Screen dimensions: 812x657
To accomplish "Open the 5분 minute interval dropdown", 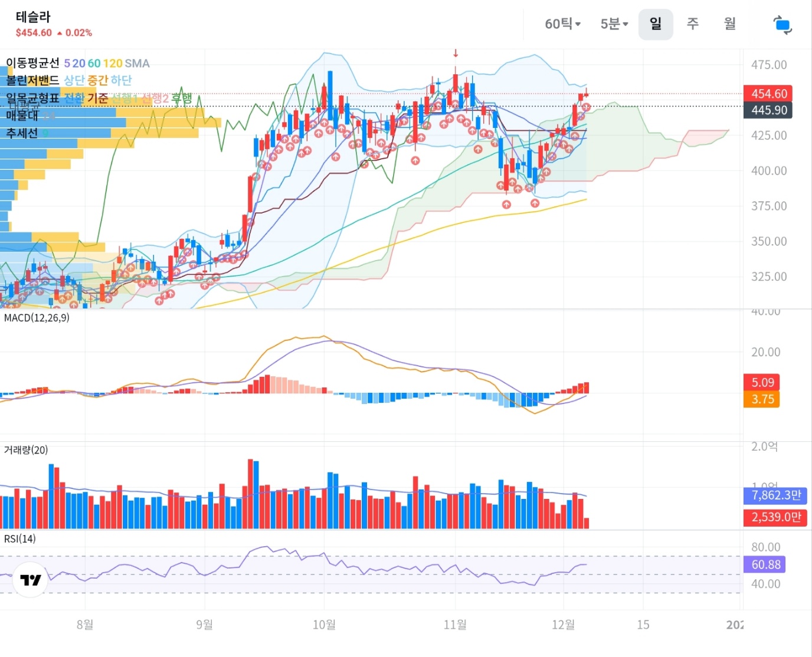I will click(x=614, y=24).
